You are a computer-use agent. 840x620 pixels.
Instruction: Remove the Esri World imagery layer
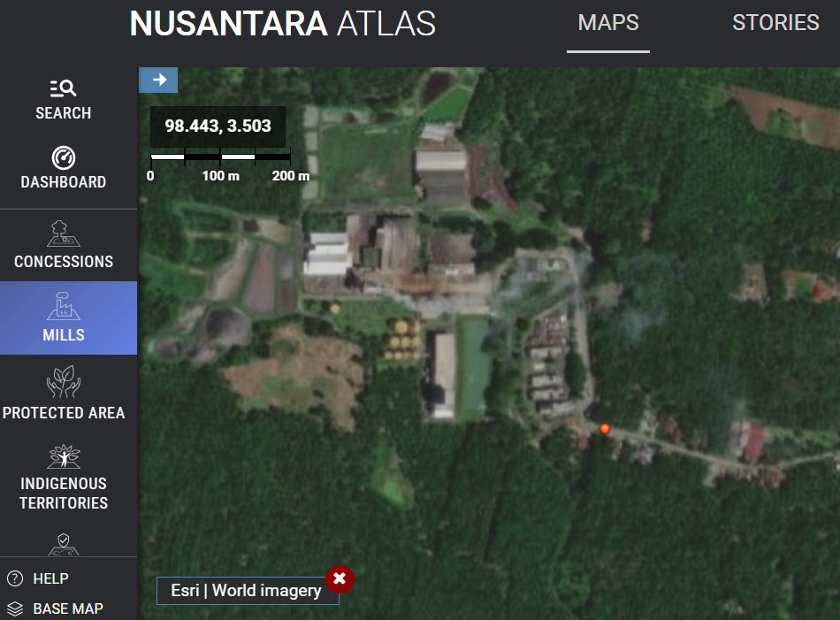[340, 579]
